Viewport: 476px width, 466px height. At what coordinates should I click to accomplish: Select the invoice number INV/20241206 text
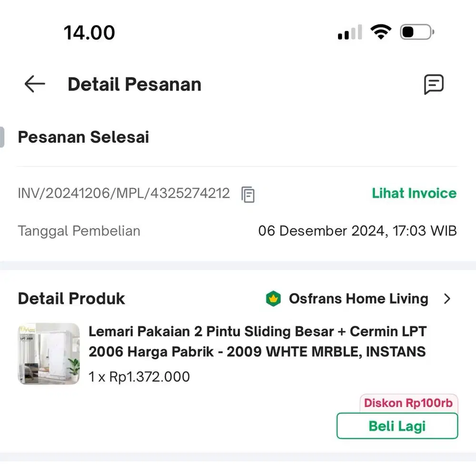coord(124,194)
